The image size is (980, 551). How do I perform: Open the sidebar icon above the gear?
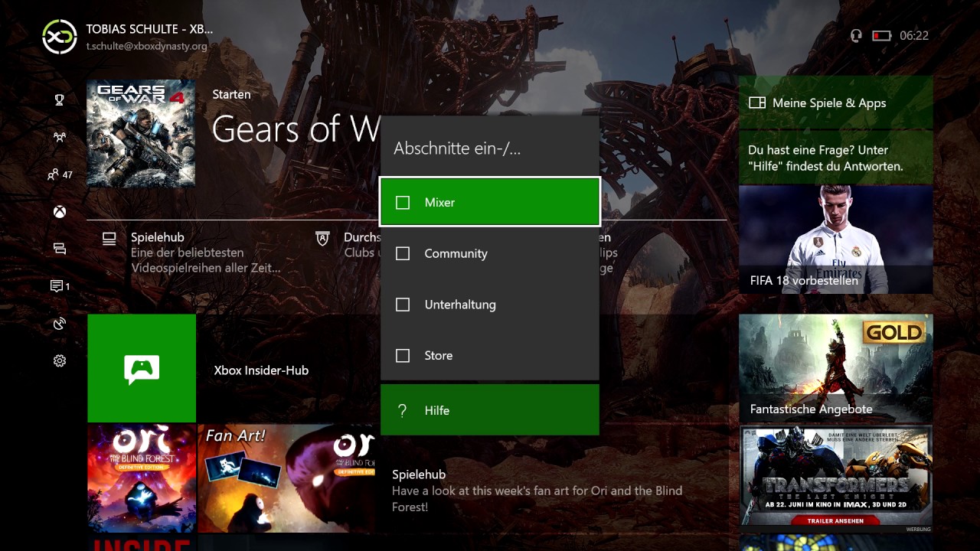pyautogui.click(x=60, y=324)
